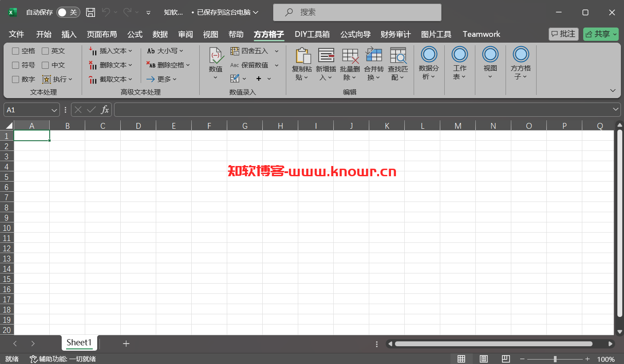Toggle the 自动保存 AutoSave switch
Image resolution: width=624 pixels, height=364 pixels.
pos(68,12)
